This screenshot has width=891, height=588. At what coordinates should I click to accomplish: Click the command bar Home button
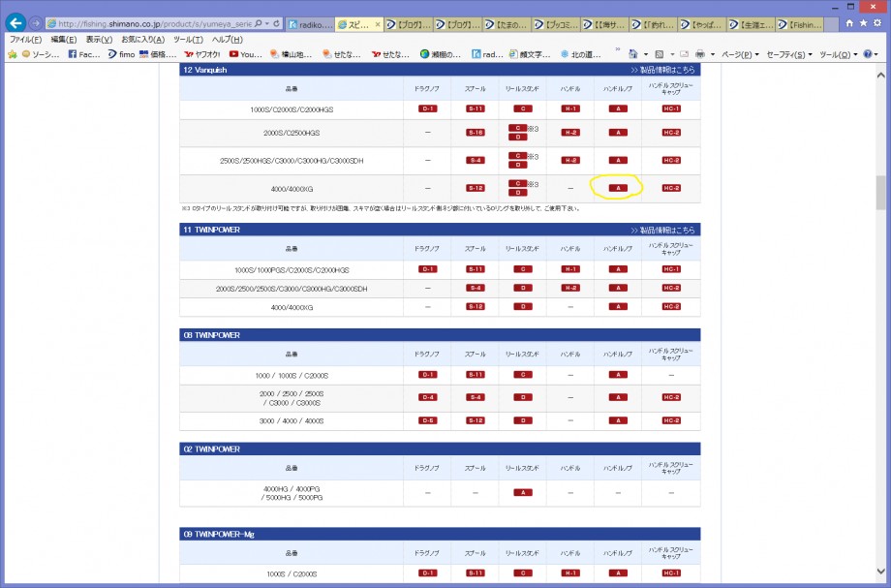633,54
